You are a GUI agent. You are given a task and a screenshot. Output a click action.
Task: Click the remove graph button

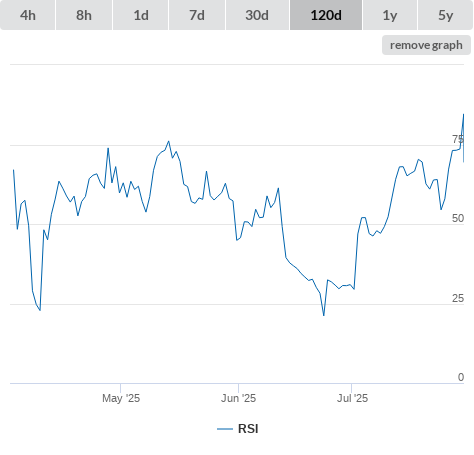click(x=426, y=45)
